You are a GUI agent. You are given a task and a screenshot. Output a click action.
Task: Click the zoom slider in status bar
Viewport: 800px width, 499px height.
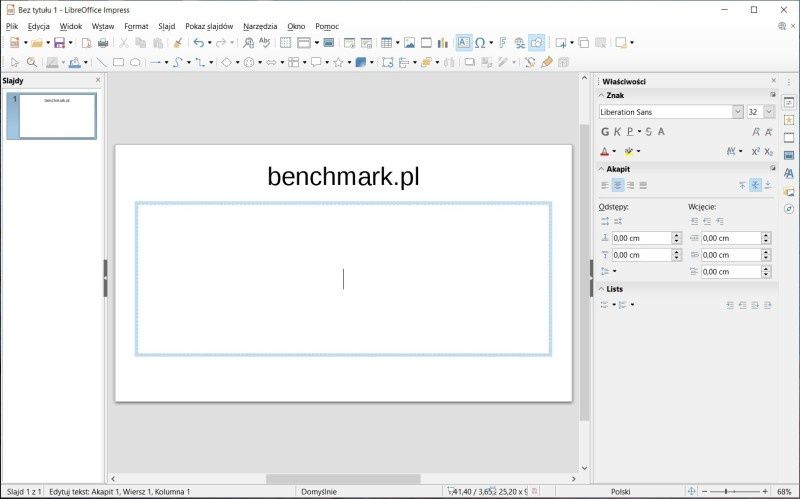coord(735,492)
